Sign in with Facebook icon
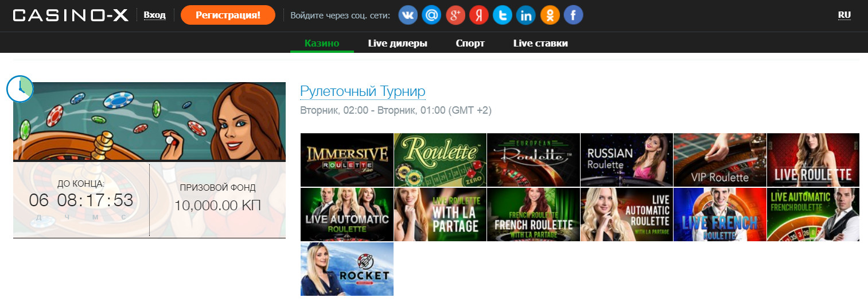The height and width of the screenshot is (305, 868). [573, 15]
